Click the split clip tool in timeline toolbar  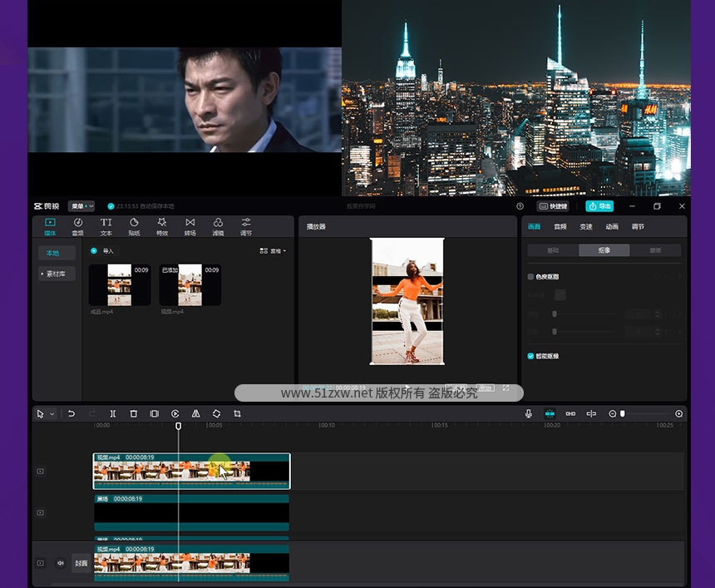click(113, 413)
